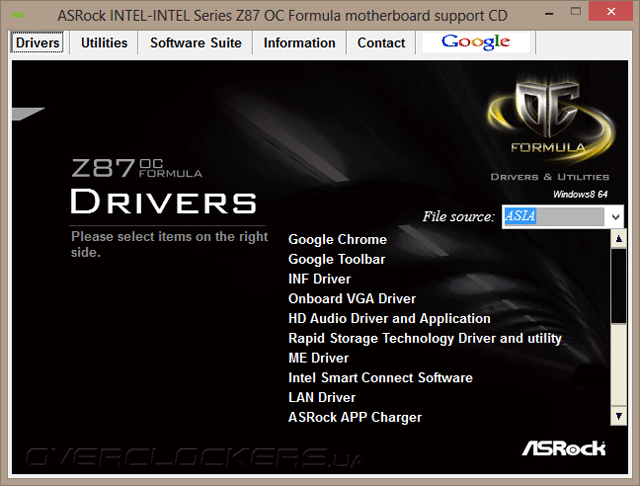The width and height of the screenshot is (640, 486).
Task: Click the driver list scrollbar thumb
Action: tap(619, 285)
